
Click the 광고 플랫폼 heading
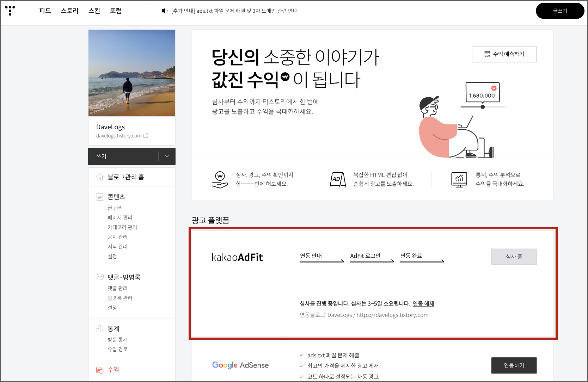pyautogui.click(x=210, y=220)
